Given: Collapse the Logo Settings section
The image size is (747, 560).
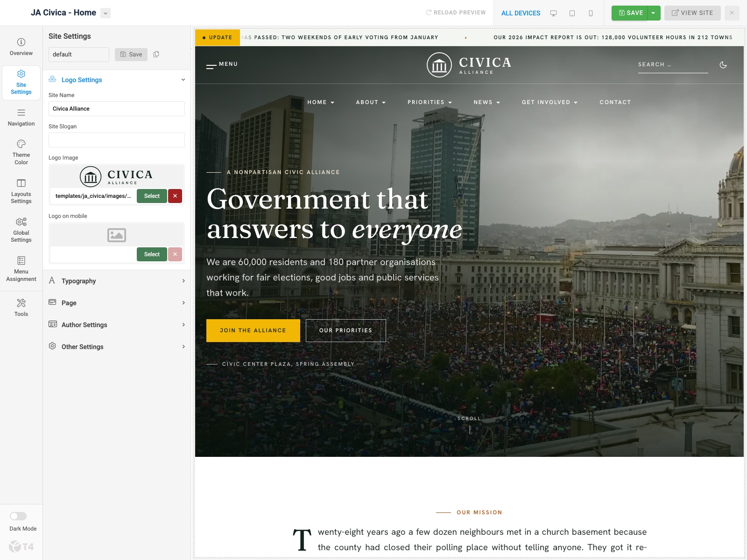Looking at the screenshot, I should pyautogui.click(x=117, y=80).
